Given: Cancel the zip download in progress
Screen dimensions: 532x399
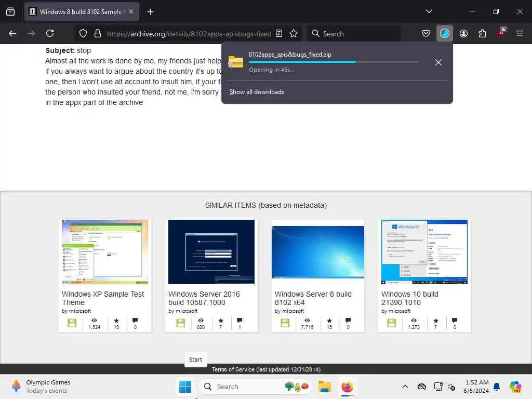Looking at the screenshot, I should [438, 62].
